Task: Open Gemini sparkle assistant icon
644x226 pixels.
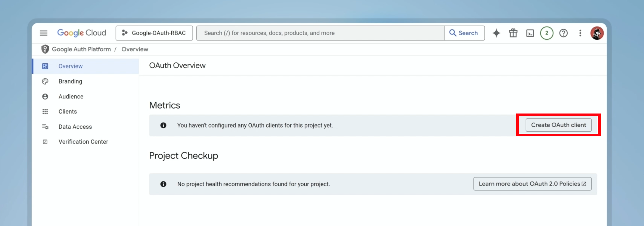Action: point(496,33)
